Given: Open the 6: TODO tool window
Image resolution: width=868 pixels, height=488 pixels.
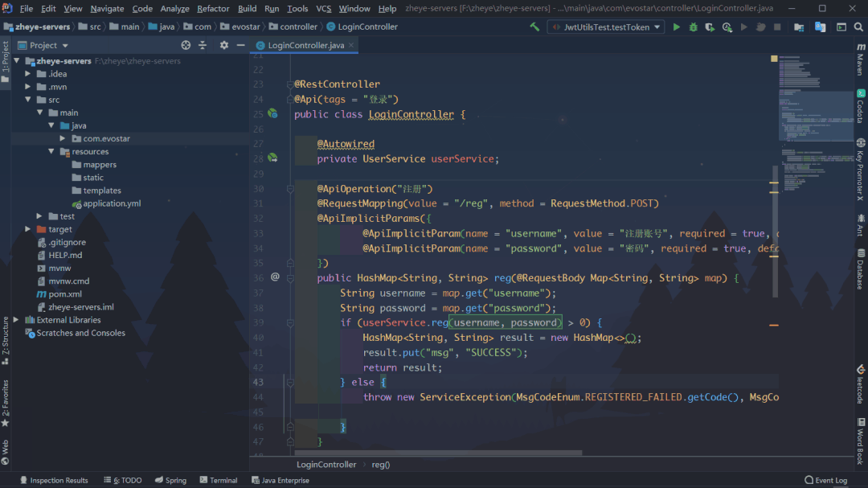Looking at the screenshot, I should [x=123, y=480].
